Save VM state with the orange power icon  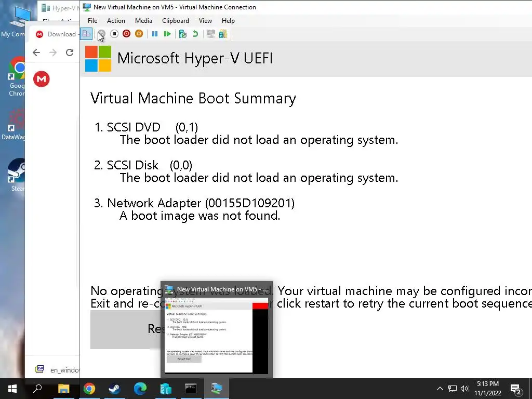click(139, 34)
